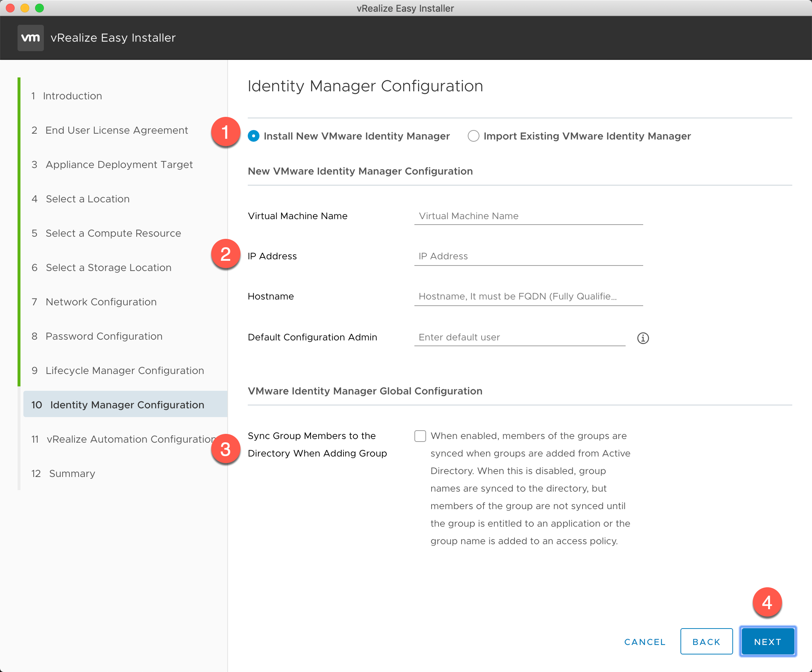Open step 7 Network Configuration

pyautogui.click(x=94, y=302)
